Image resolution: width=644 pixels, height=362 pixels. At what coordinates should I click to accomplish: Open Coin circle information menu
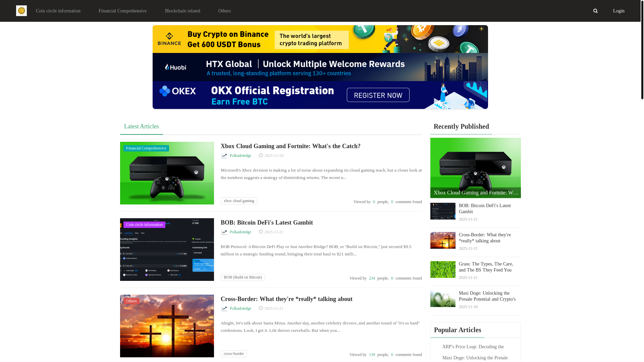58,11
